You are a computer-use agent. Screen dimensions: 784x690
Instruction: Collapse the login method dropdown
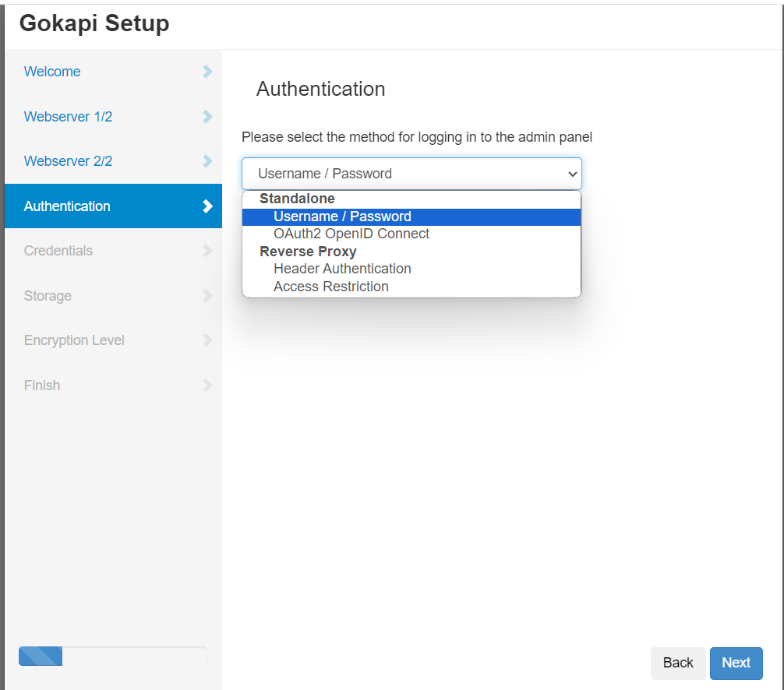coord(411,174)
